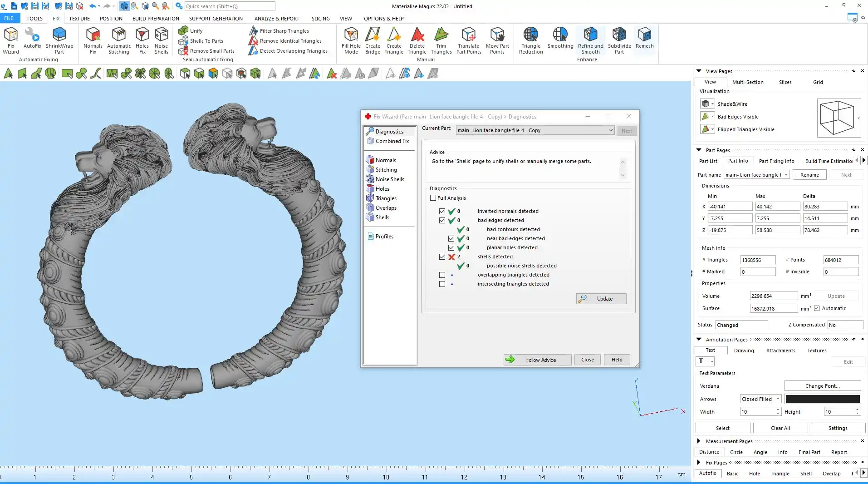Select the Fill Hole Mode tool
Screen dimensions: 868x484
click(351, 40)
